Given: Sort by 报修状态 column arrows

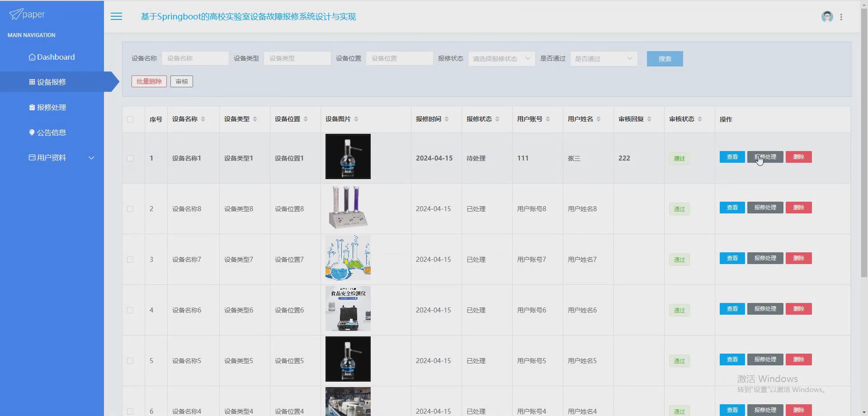Looking at the screenshot, I should tap(497, 119).
